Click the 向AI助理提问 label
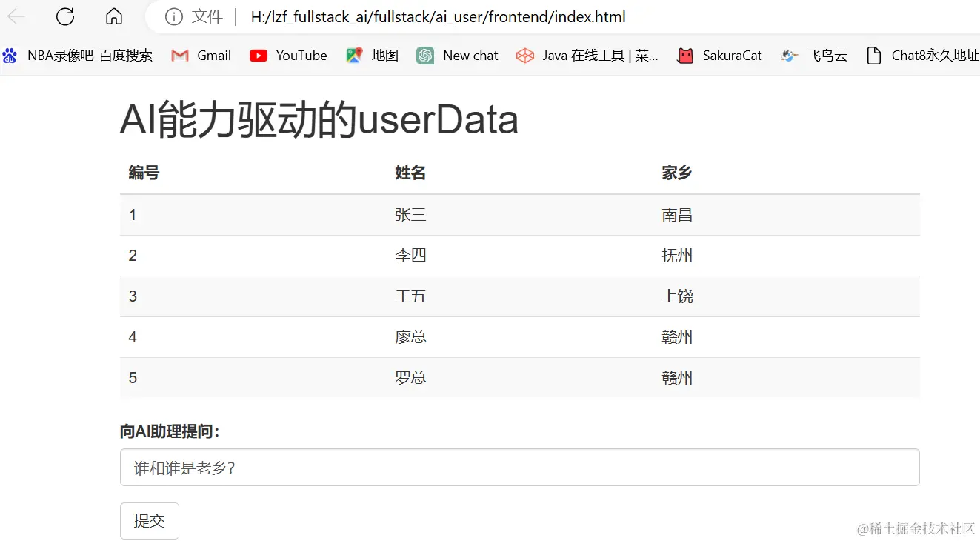 170,431
